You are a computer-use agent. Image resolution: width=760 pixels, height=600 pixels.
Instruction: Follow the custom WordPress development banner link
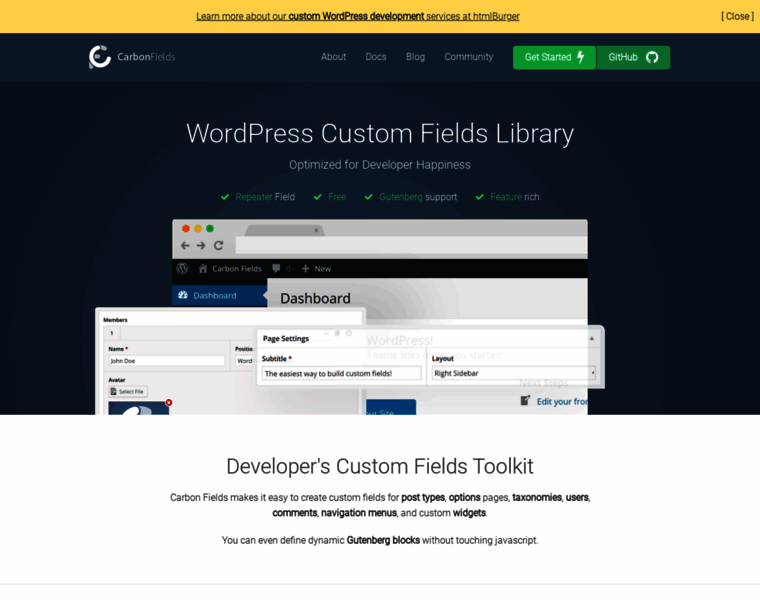pos(356,16)
